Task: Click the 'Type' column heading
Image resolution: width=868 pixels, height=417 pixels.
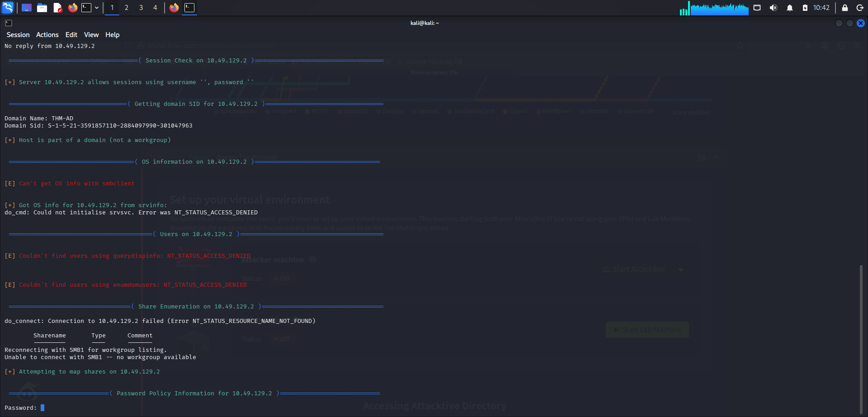Action: tap(99, 336)
